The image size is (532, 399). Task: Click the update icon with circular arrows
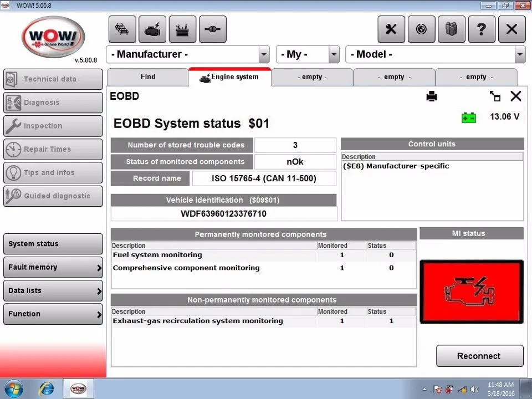[421, 29]
